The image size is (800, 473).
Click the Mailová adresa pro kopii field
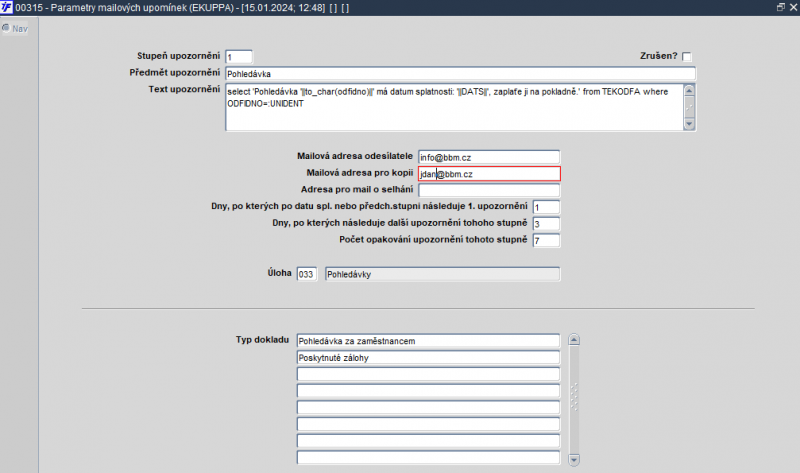(x=489, y=174)
